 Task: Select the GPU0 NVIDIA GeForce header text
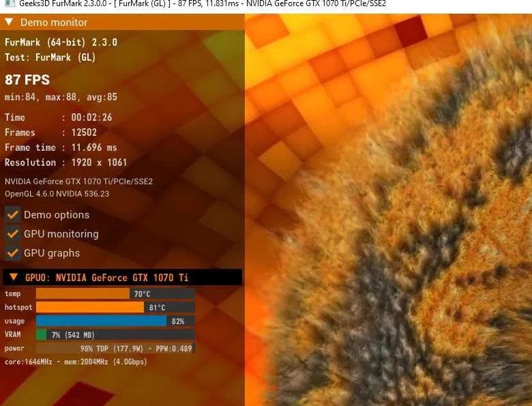click(x=106, y=278)
